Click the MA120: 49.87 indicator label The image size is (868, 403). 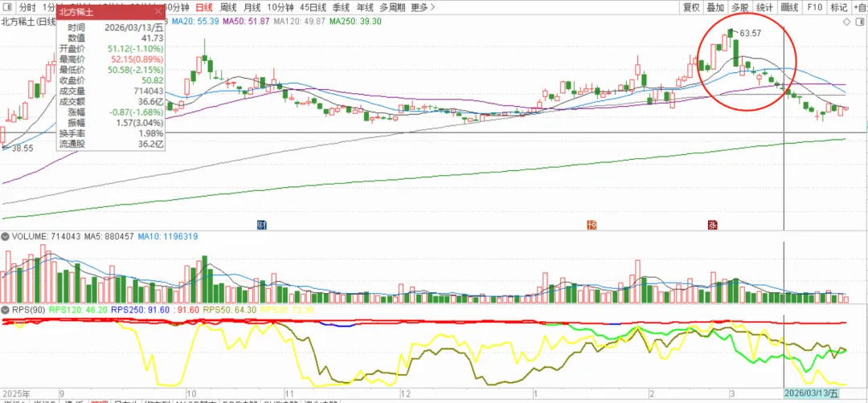click(300, 21)
